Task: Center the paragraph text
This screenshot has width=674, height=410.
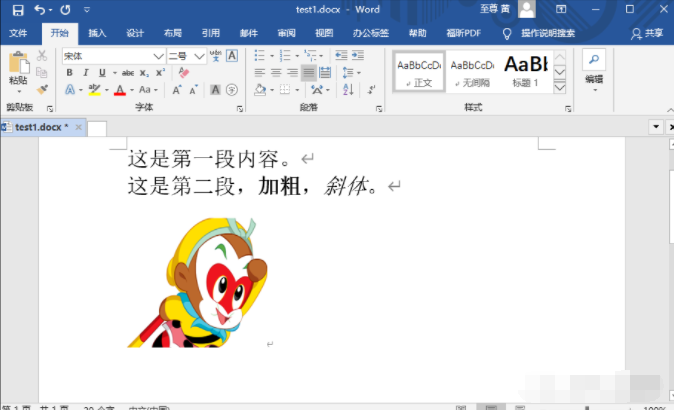Action: (x=276, y=73)
